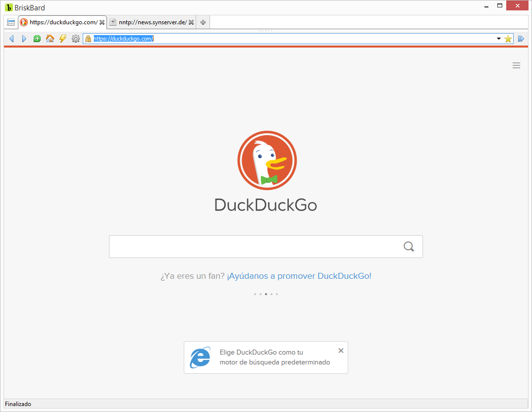Open the tab list icon left of tabs
Viewport: 532px width, 412px height.
(11, 22)
